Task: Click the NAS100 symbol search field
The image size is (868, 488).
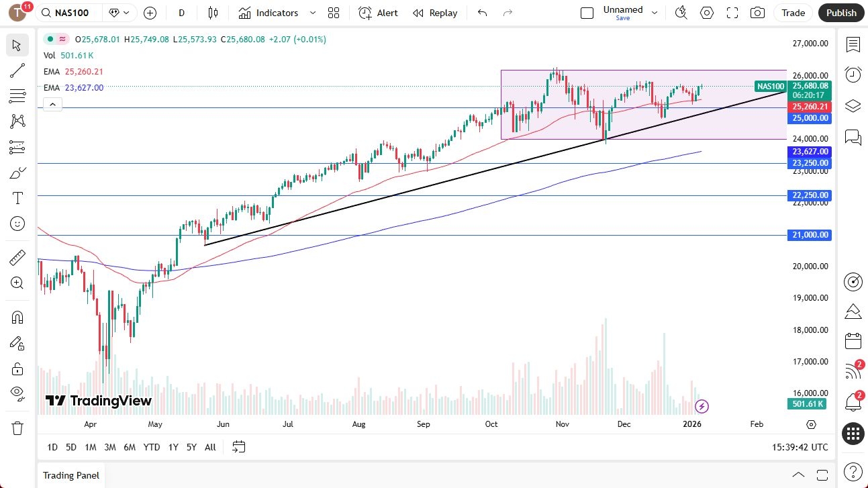Action: pyautogui.click(x=68, y=13)
